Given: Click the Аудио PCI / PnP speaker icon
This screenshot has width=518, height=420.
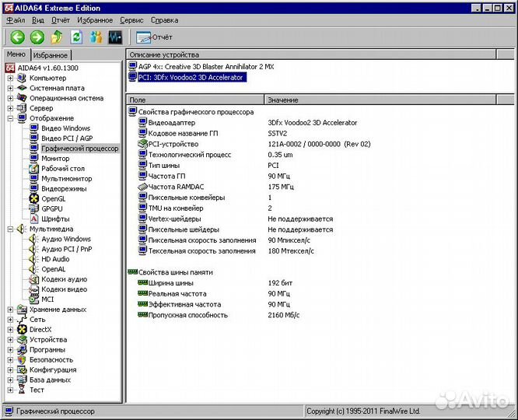Looking at the screenshot, I should [33, 249].
